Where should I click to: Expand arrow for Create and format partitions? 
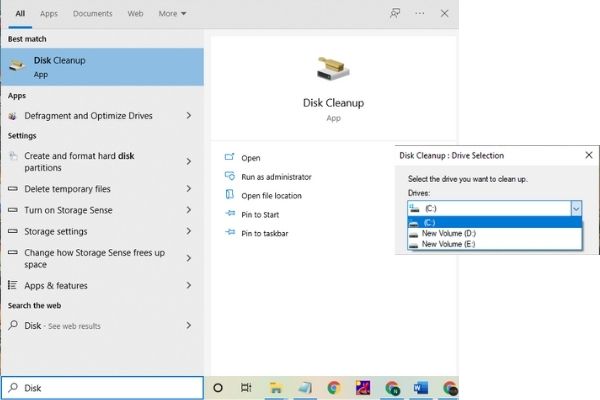(189, 162)
